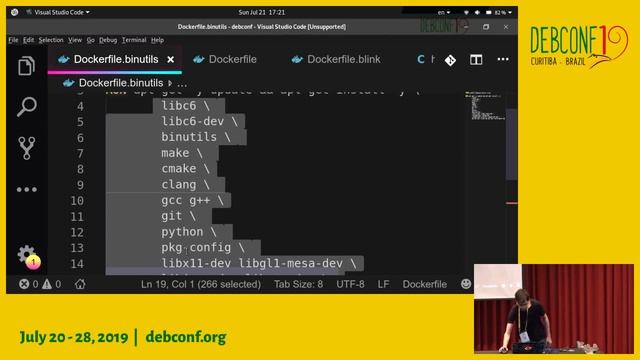Click the Activities icon in top bar

point(14,12)
